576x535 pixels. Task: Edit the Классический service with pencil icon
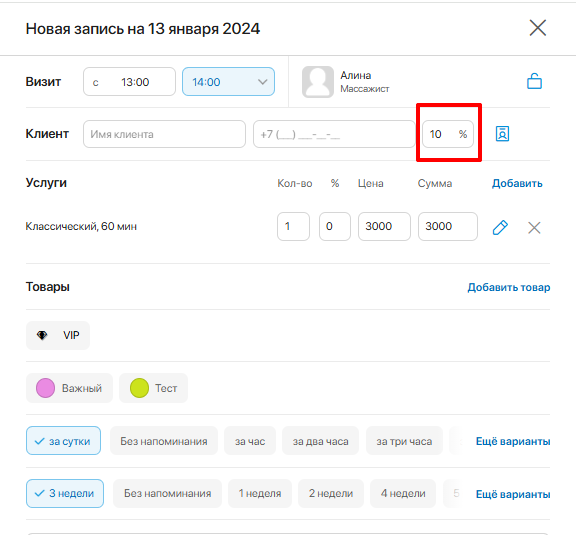(500, 227)
